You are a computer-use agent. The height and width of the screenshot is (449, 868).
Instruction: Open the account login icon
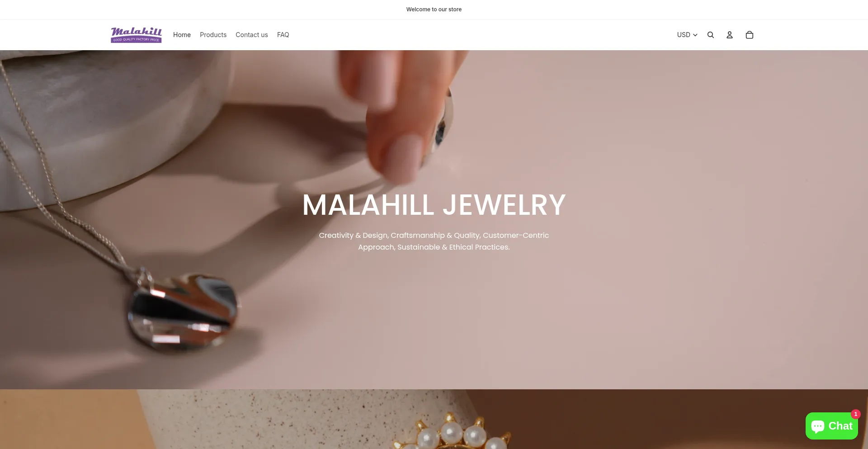click(x=730, y=35)
